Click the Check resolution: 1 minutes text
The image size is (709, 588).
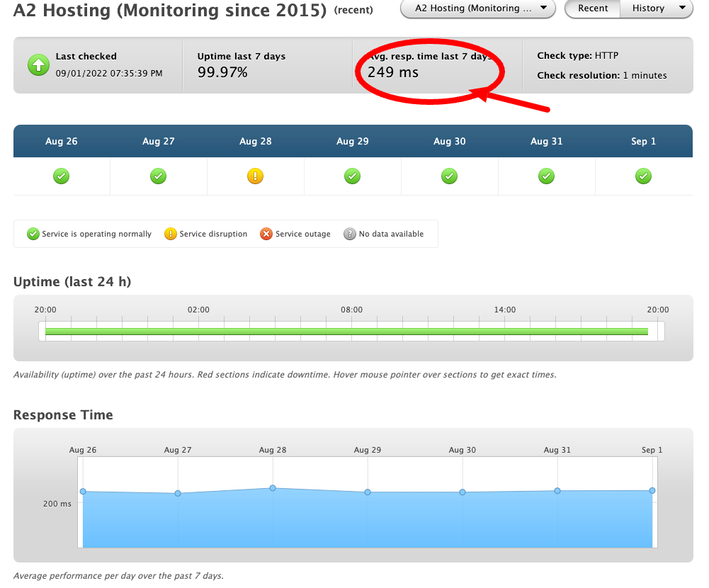tap(602, 76)
